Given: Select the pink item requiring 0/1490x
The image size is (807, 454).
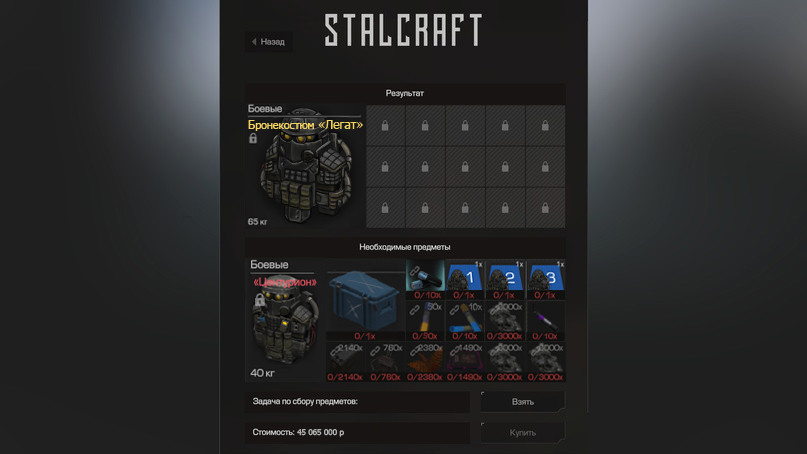Looking at the screenshot, I should tap(464, 362).
